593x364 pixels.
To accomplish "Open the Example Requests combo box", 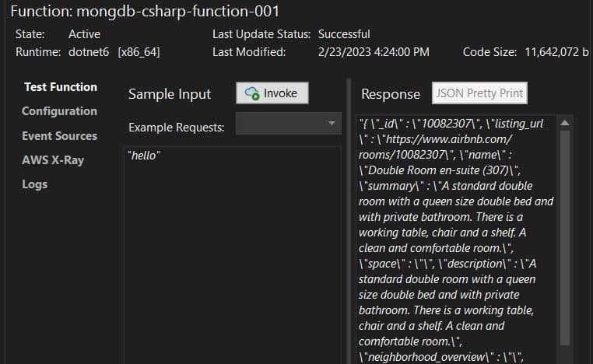I will click(x=289, y=124).
